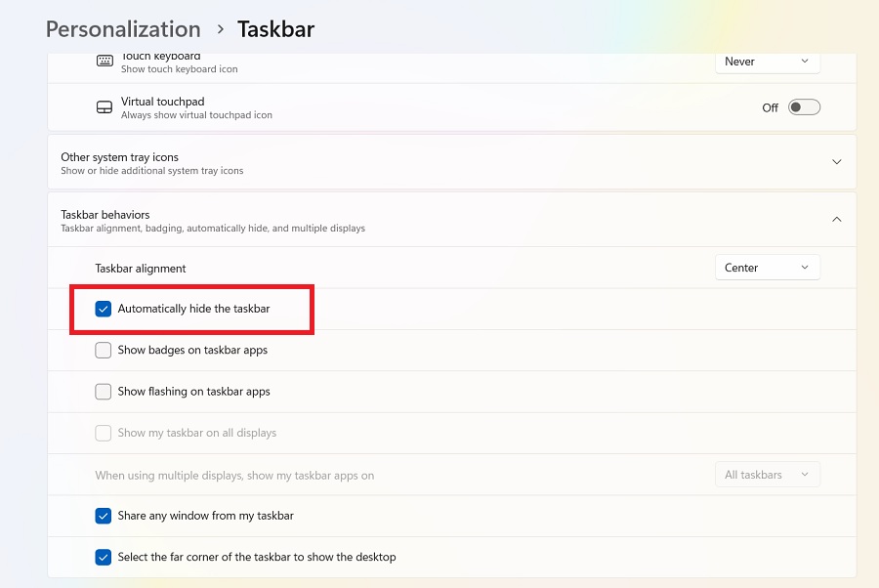The image size is (879, 588).
Task: Uncheck Share any window from my taskbar
Action: click(103, 516)
